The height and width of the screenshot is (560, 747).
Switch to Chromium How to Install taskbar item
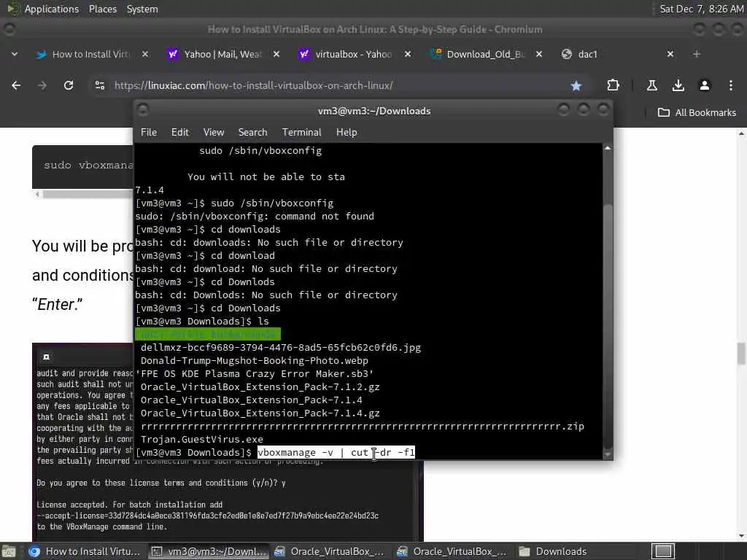tap(85, 551)
